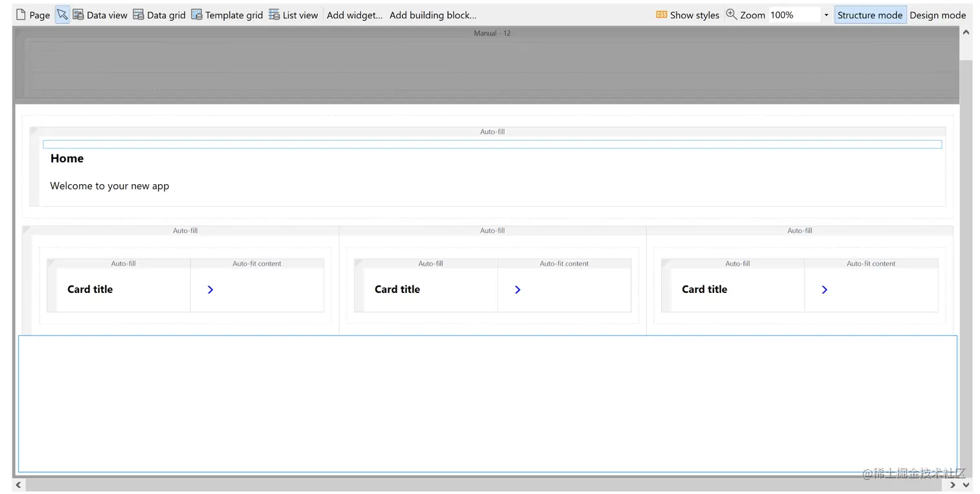980x494 pixels.
Task: Switch to Structure mode
Action: click(870, 15)
